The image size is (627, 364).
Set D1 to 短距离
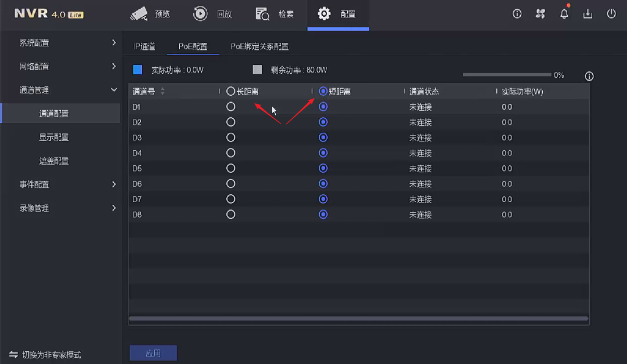coord(323,107)
